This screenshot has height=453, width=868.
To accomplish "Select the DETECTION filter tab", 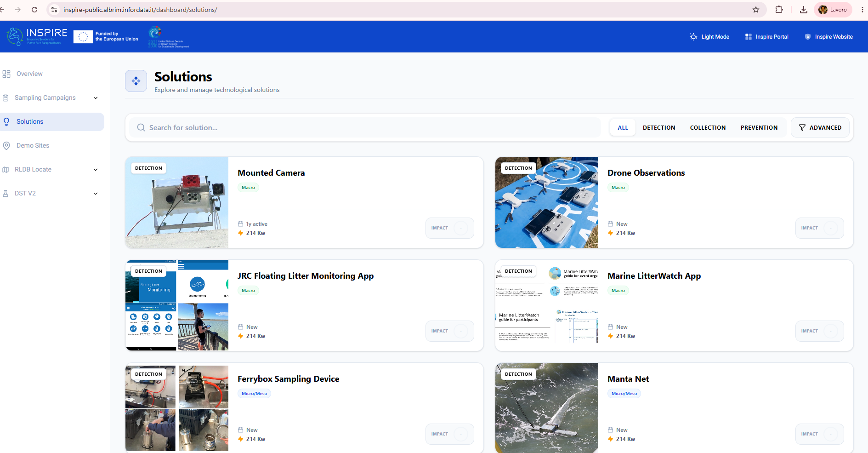I will pyautogui.click(x=659, y=127).
